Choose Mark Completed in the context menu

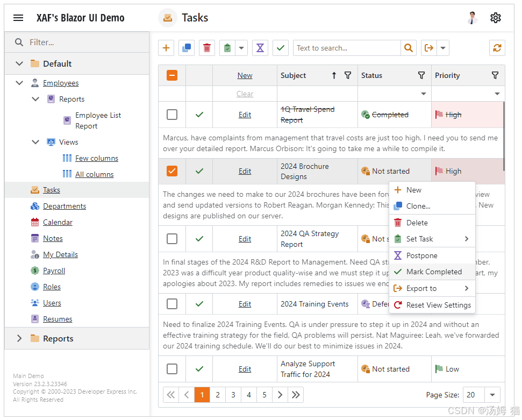pyautogui.click(x=432, y=272)
